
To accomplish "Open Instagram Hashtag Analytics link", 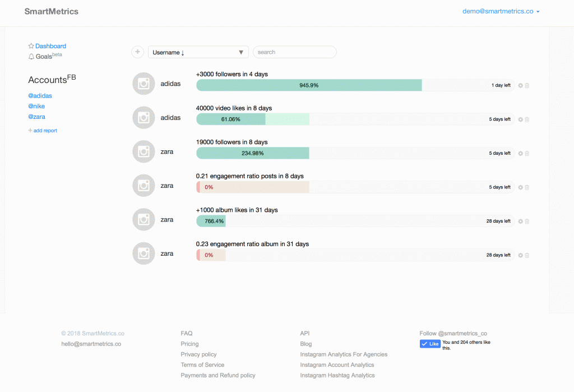I will point(337,375).
